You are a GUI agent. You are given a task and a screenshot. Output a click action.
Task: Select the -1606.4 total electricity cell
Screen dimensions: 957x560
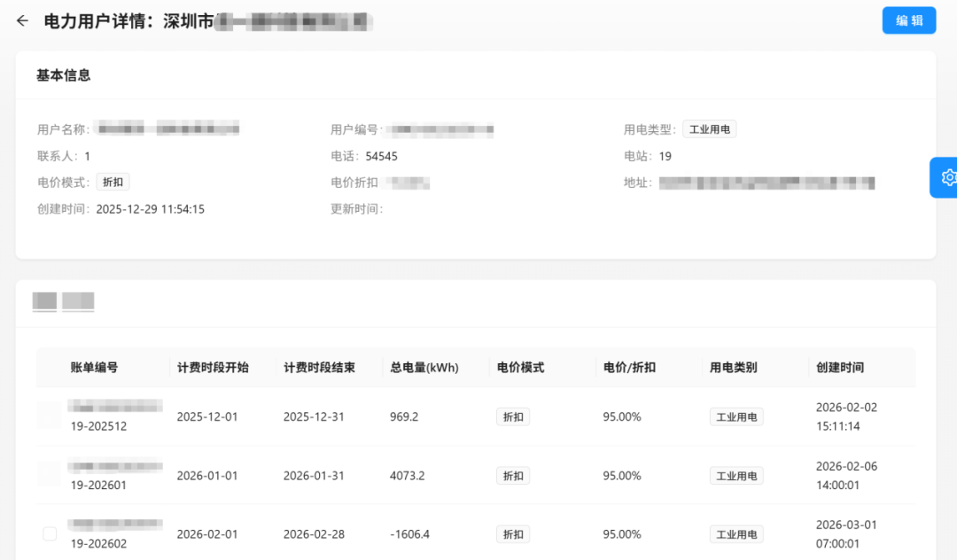pos(409,534)
